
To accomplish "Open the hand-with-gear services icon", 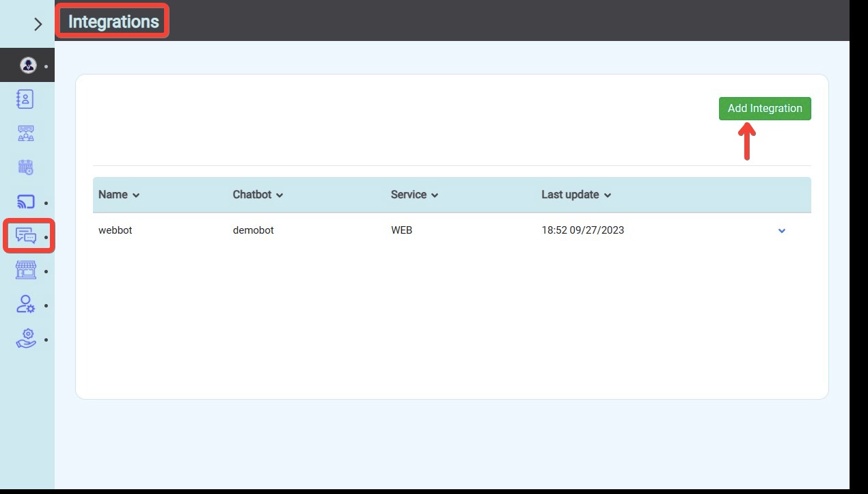I will click(x=25, y=339).
